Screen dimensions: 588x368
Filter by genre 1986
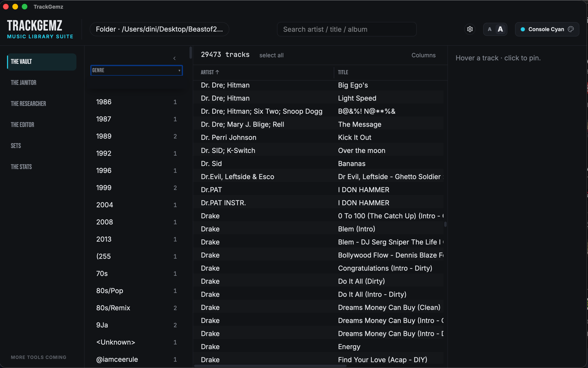136,102
